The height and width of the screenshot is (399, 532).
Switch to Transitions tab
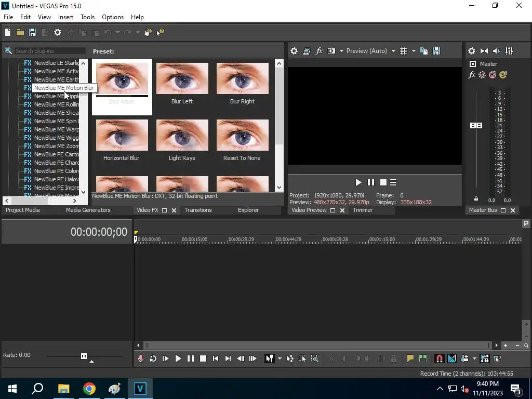(x=198, y=210)
